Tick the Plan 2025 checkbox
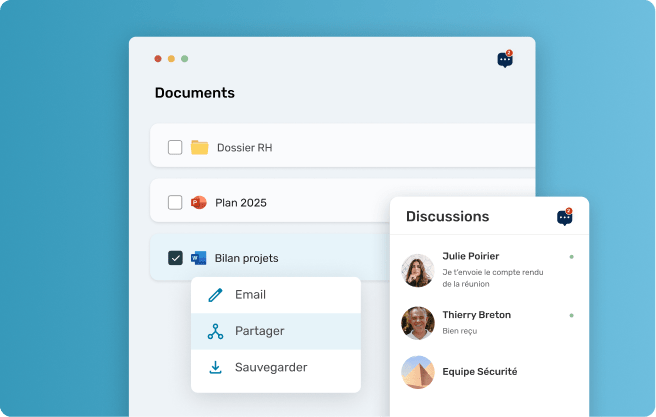 click(175, 203)
